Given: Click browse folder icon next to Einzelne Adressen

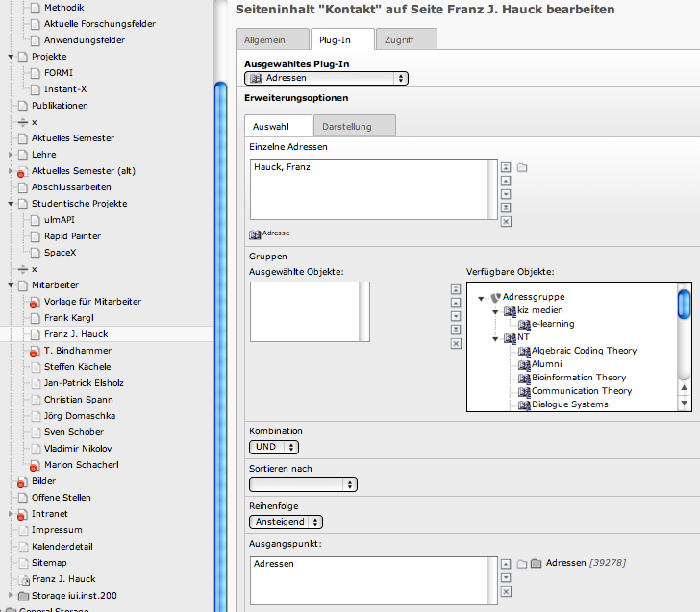Looking at the screenshot, I should 522,167.
